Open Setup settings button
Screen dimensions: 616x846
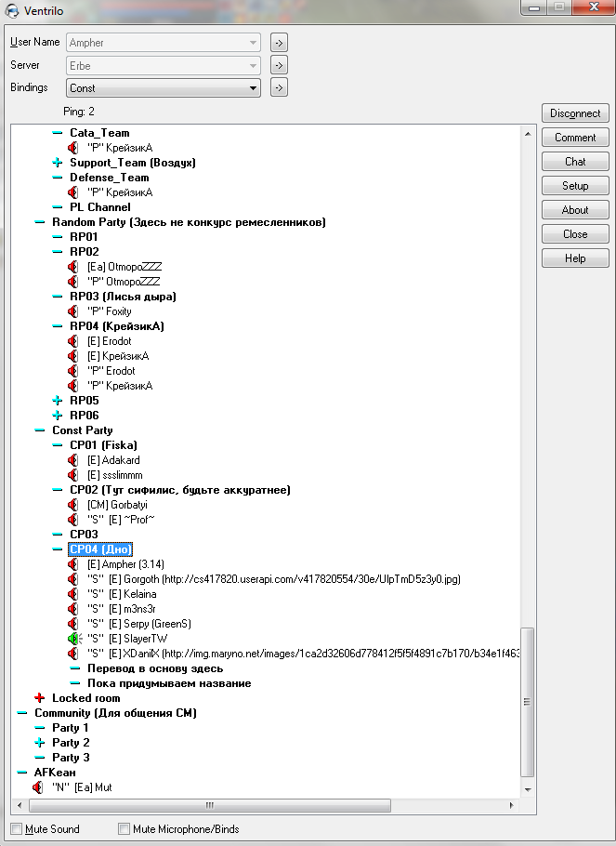tap(575, 186)
